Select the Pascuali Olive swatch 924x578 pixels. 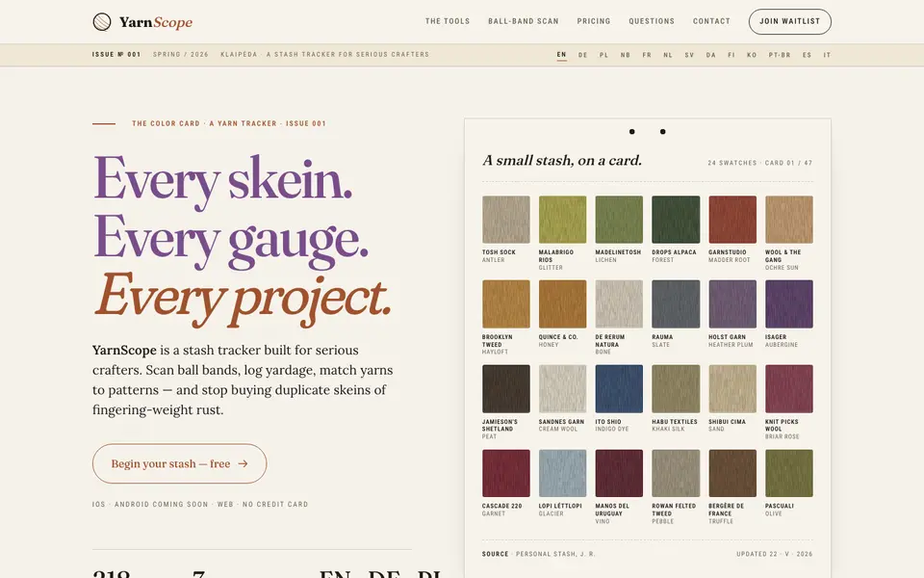(x=789, y=473)
